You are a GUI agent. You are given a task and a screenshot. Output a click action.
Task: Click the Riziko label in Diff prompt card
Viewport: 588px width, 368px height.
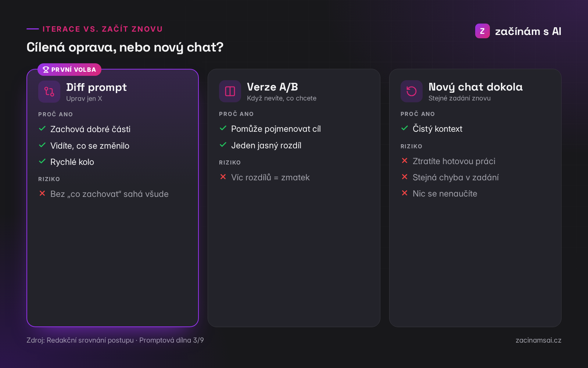click(49, 179)
